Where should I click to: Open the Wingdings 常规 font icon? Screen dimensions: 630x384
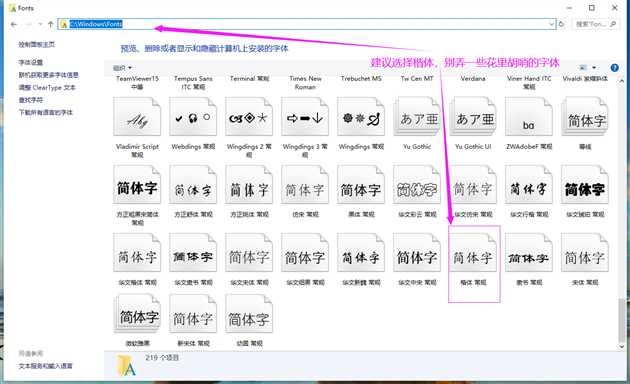pyautogui.click(x=361, y=117)
